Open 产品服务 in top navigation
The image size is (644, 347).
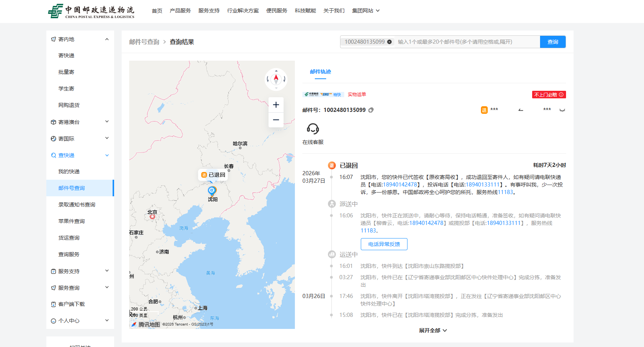tap(180, 11)
